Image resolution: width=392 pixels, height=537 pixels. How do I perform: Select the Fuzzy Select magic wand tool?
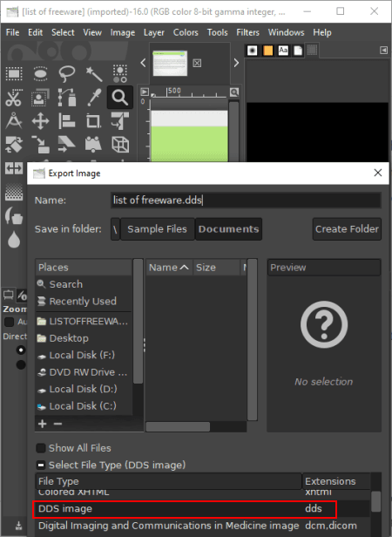93,73
